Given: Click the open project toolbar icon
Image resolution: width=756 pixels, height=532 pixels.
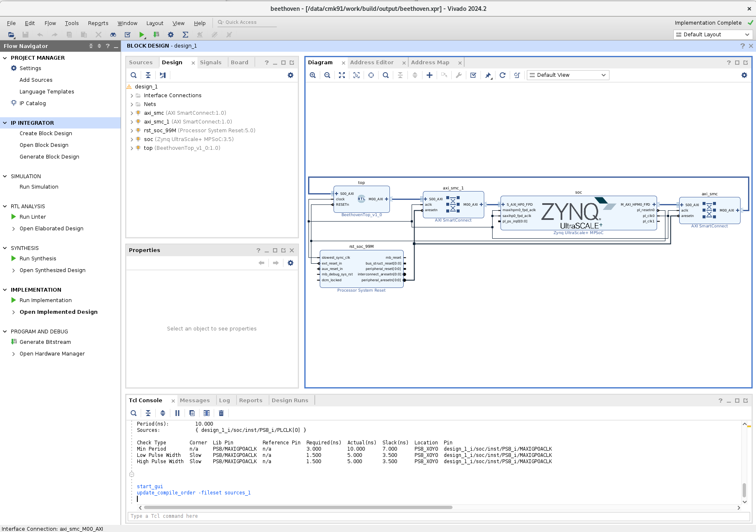Looking at the screenshot, I should 11,35.
